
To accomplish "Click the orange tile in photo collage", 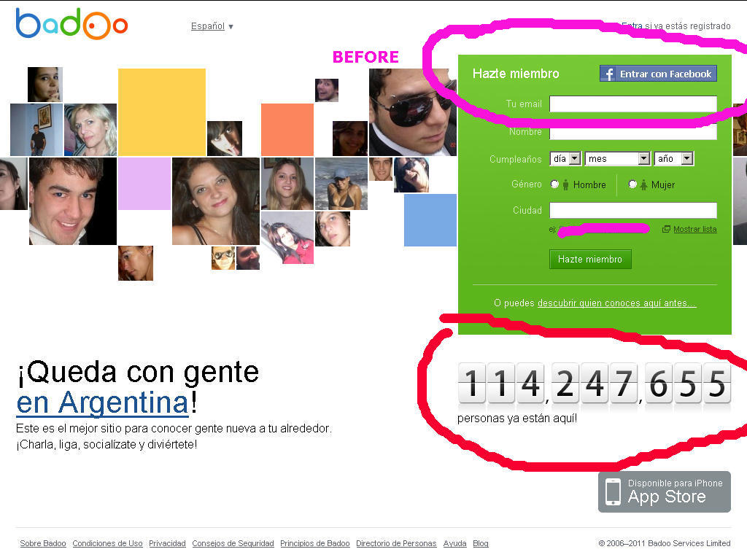I will tap(287, 130).
